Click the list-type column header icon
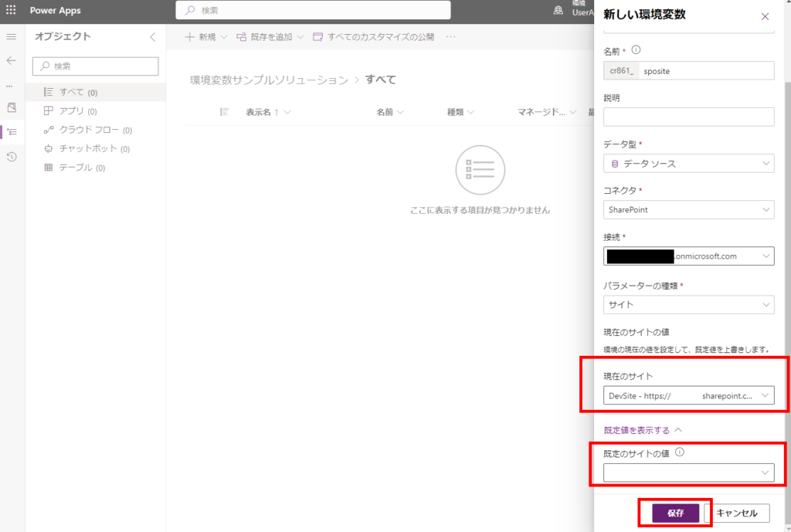Viewport: 791px width, 532px height. 224,112
